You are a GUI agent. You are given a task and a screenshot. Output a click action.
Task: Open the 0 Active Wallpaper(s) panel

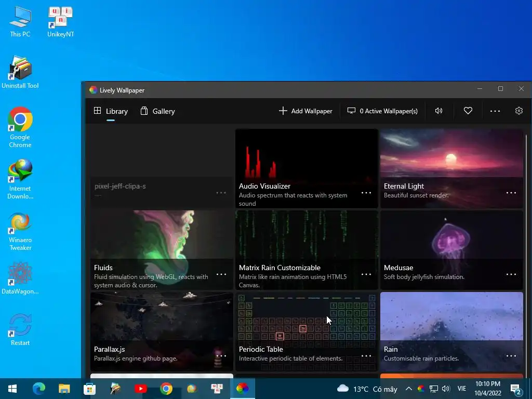pyautogui.click(x=382, y=111)
